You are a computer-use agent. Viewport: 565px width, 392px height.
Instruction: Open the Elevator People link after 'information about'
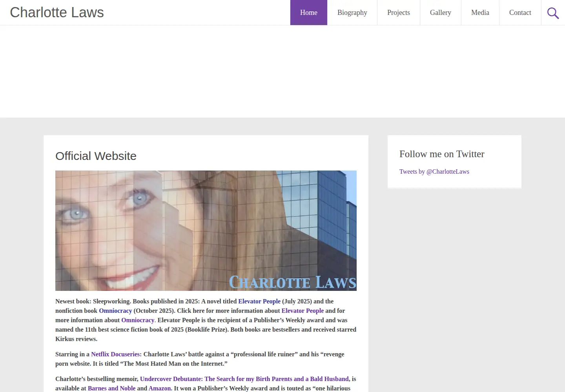tap(303, 311)
